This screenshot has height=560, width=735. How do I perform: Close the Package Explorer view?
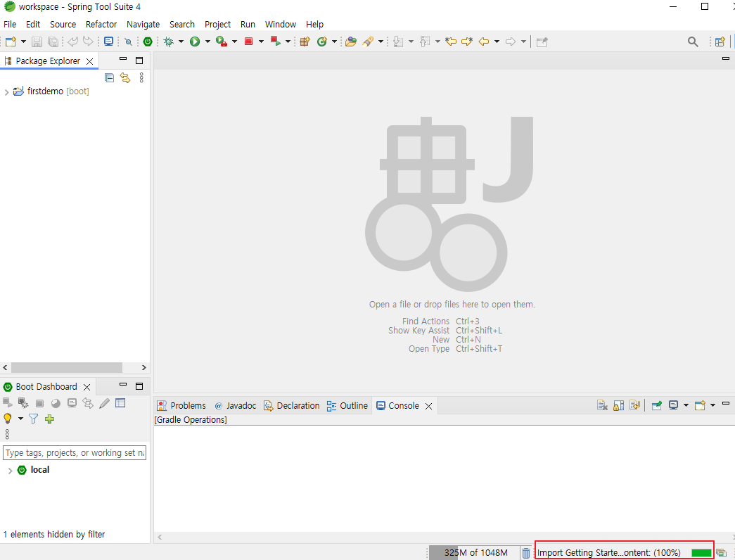pos(89,61)
